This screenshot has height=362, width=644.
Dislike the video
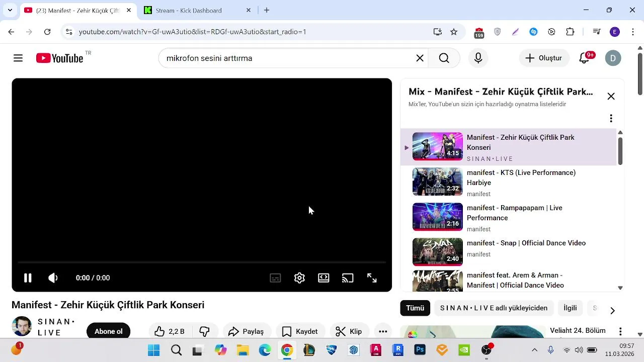click(204, 331)
